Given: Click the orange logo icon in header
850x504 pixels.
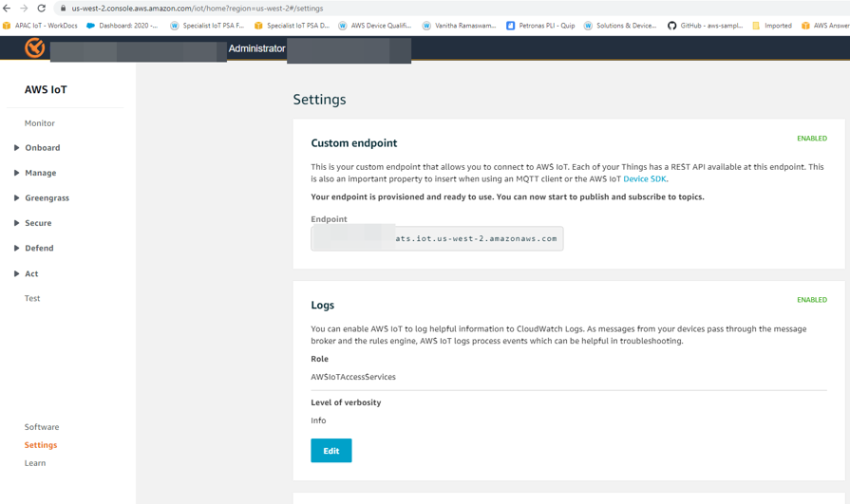Looking at the screenshot, I should click(x=35, y=48).
